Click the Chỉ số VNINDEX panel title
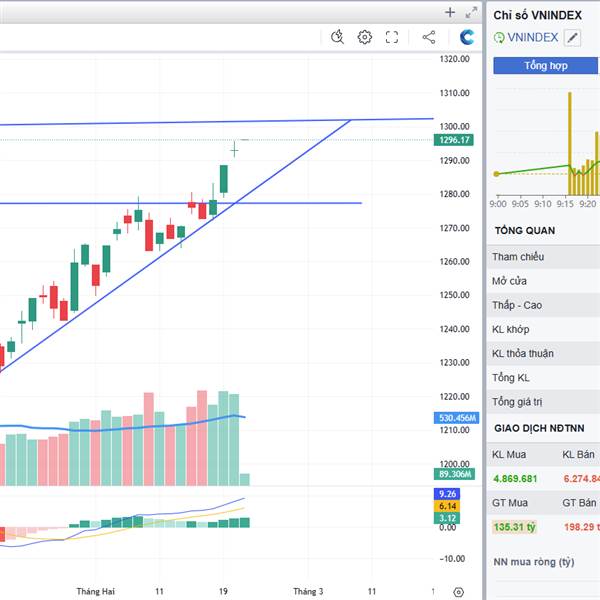The width and height of the screenshot is (600, 600). pyautogui.click(x=537, y=15)
